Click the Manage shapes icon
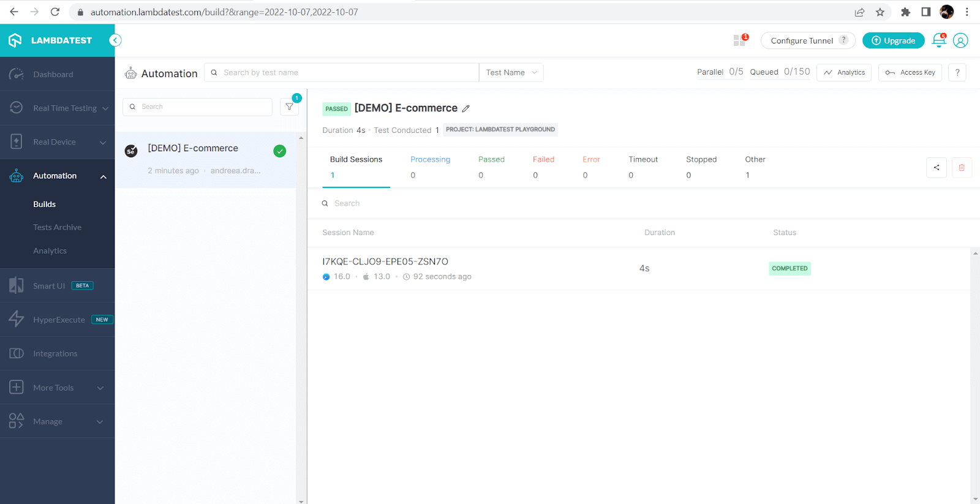Screen dimensions: 980x504 tap(17, 421)
